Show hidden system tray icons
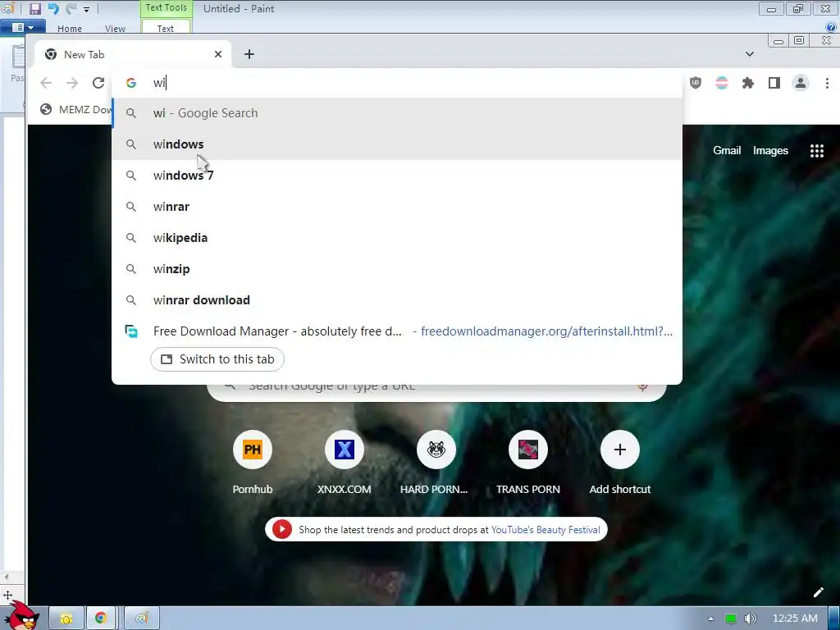840x630 pixels. 710,619
